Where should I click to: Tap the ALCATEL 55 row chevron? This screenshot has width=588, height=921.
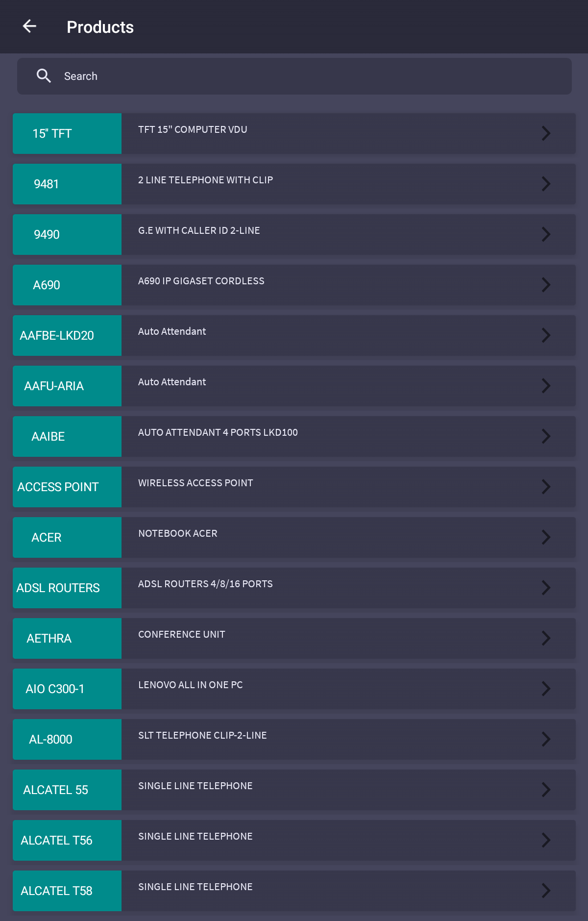point(546,790)
